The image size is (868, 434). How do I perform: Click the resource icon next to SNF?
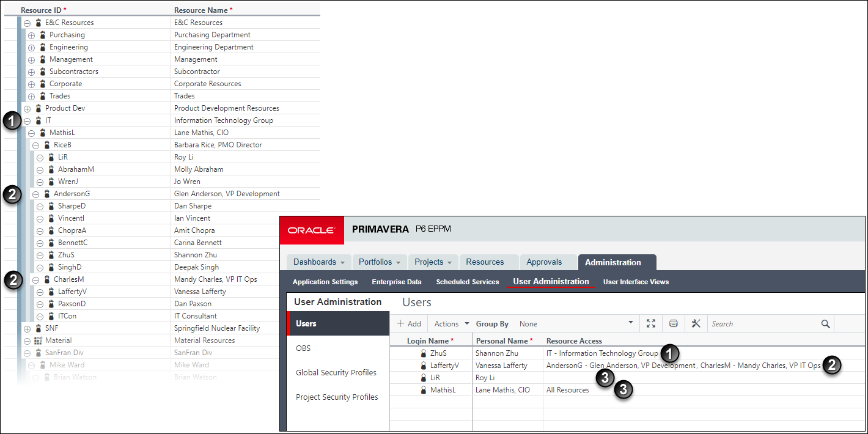coord(39,328)
